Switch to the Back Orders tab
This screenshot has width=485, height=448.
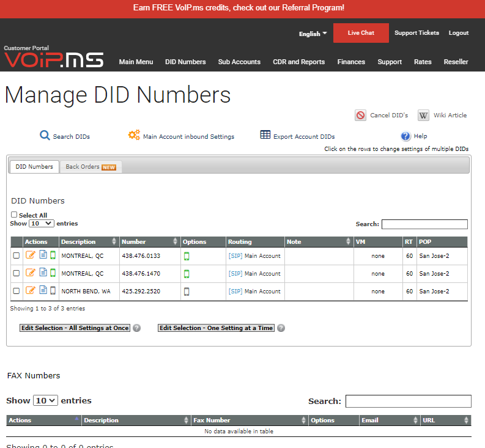90,167
